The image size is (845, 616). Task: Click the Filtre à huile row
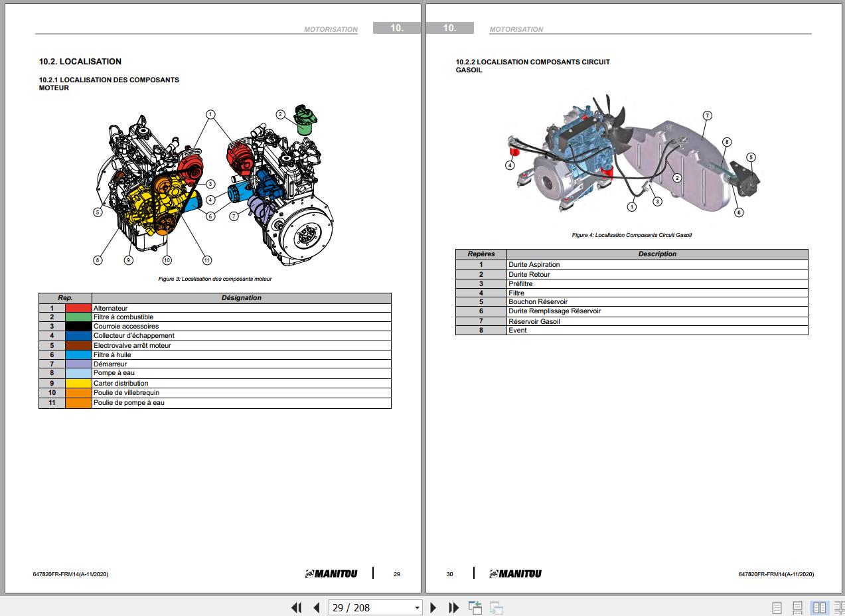pos(215,354)
